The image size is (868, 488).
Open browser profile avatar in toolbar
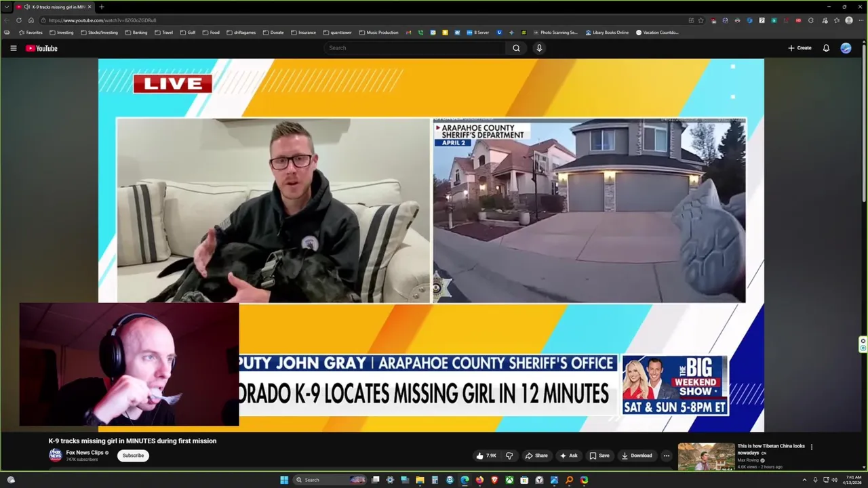coord(848,20)
